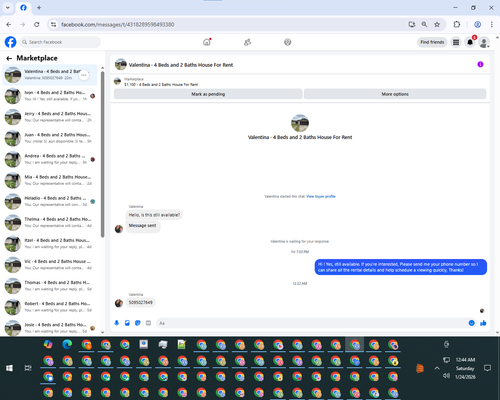
Task: Open the taskbar clock showing 12:44 AM
Action: tap(465, 368)
